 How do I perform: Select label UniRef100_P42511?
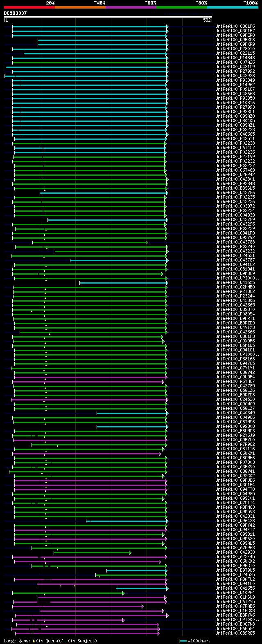tap(235, 139)
